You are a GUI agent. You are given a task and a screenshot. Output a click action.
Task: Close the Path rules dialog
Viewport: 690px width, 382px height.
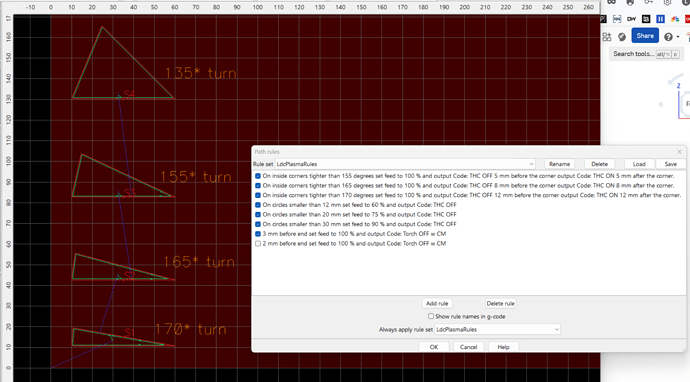click(679, 151)
